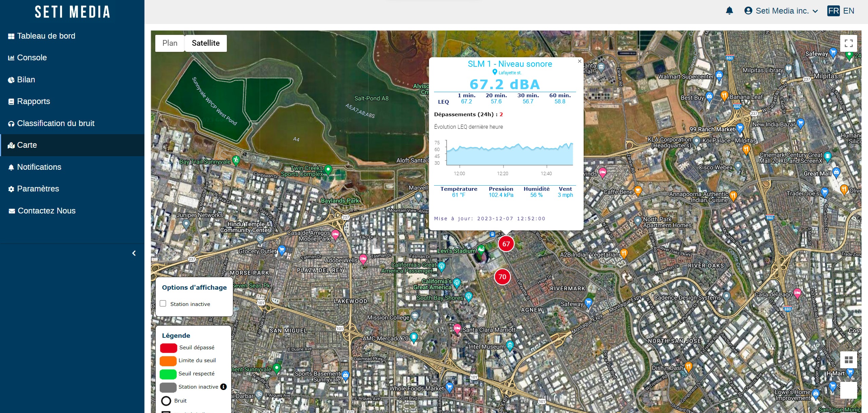
Task: Switch map to Satellite view
Action: (206, 43)
